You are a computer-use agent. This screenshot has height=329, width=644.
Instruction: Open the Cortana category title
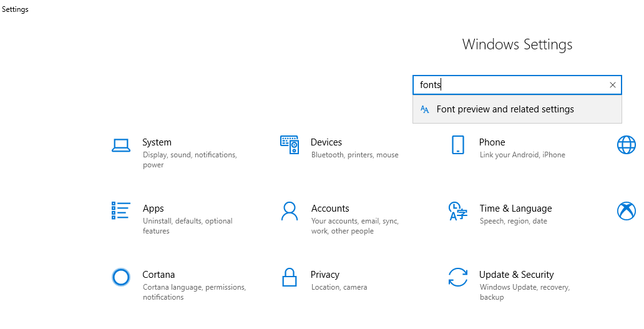(x=159, y=274)
